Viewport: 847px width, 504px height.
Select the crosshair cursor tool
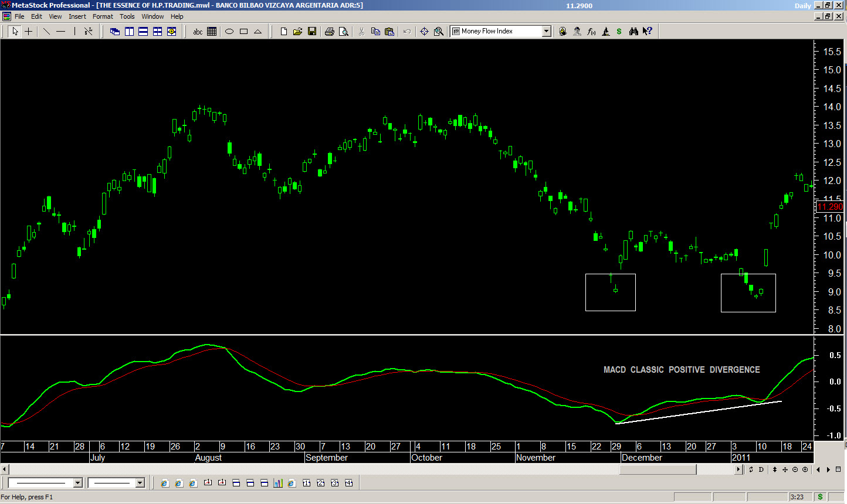[28, 32]
